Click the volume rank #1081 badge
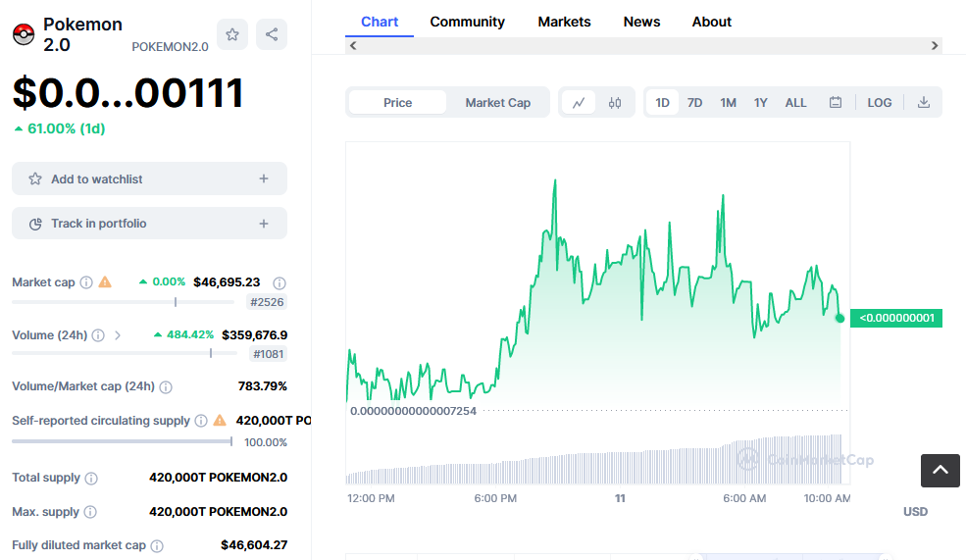This screenshot has height=560, width=966. 268,354
